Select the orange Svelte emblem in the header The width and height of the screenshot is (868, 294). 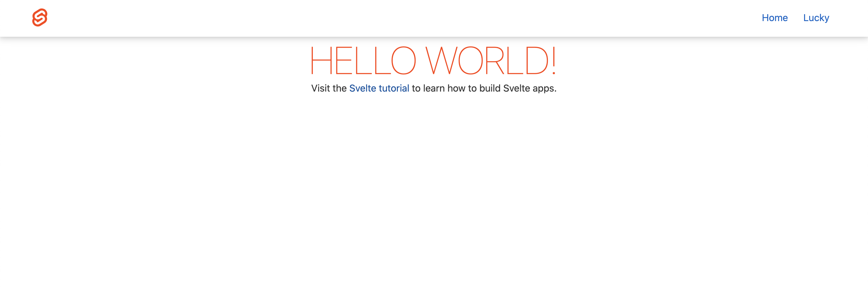click(39, 18)
